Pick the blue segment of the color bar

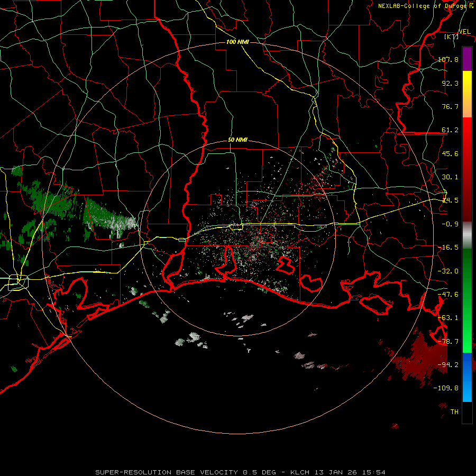467,377
